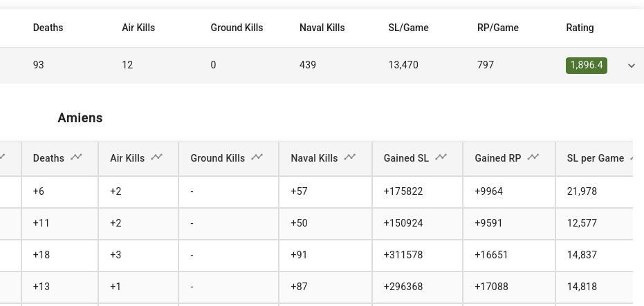Screen dimensions: 644x306
Task: Click the green 1,896.4 rating badge
Action: (586, 66)
